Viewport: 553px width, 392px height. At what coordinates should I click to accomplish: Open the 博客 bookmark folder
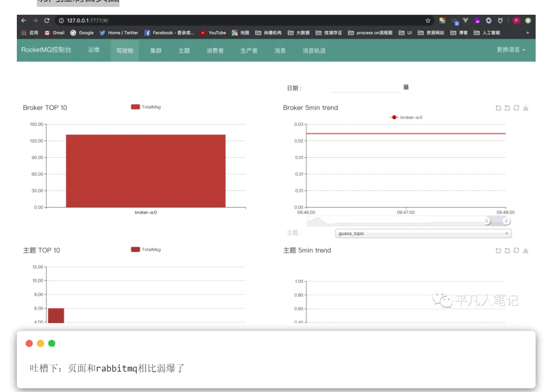[x=459, y=33]
